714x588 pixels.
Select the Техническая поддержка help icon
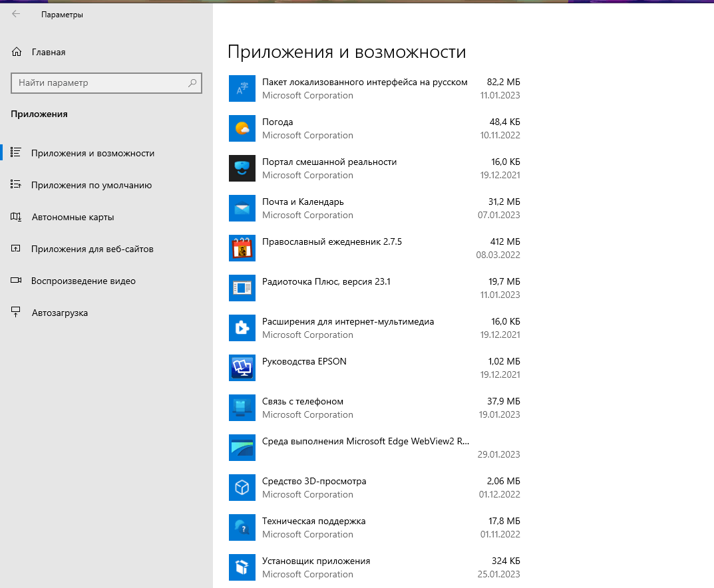pos(242,527)
